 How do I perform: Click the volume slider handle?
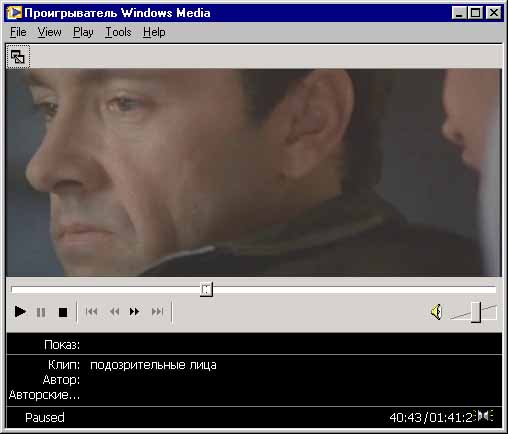(476, 312)
